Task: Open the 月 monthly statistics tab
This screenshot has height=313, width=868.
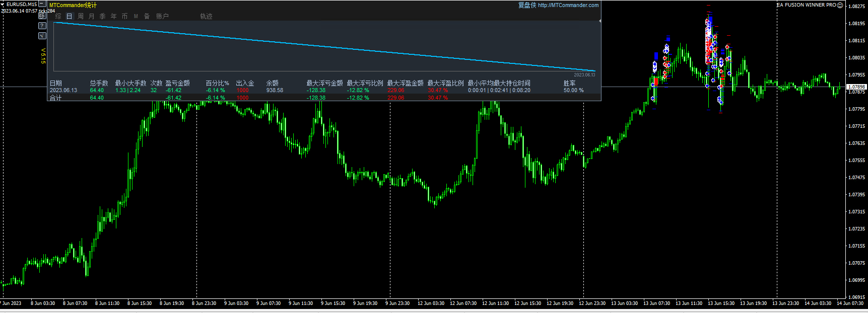Action: pyautogui.click(x=92, y=17)
